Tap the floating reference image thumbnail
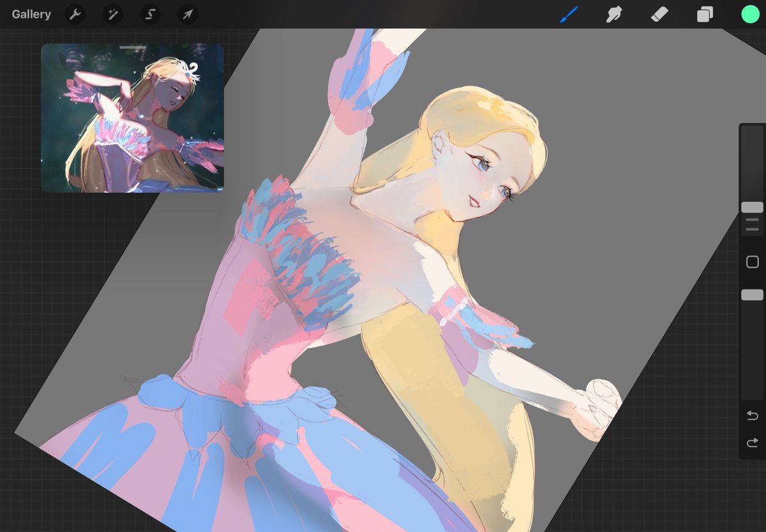This screenshot has height=532, width=766. pos(133,119)
